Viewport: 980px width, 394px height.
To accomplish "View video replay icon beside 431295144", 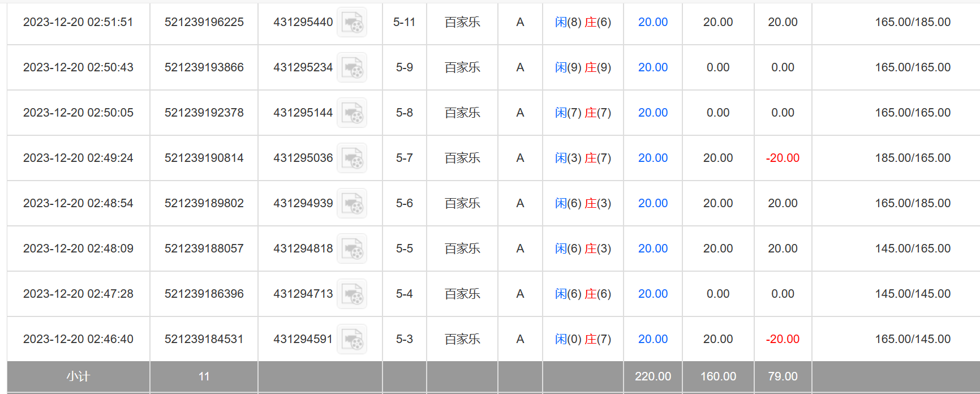I will pyautogui.click(x=352, y=113).
